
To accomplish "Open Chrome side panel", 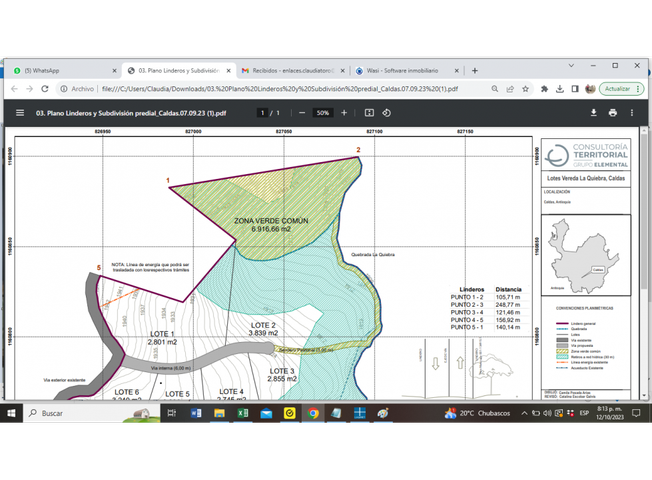I will point(575,89).
